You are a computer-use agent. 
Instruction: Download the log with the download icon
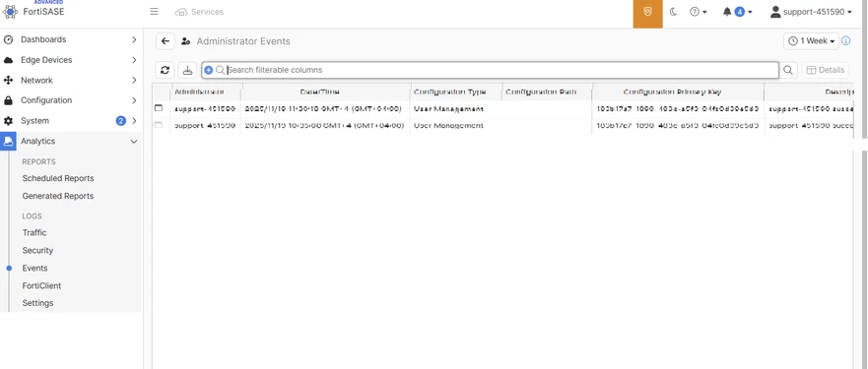(x=187, y=70)
